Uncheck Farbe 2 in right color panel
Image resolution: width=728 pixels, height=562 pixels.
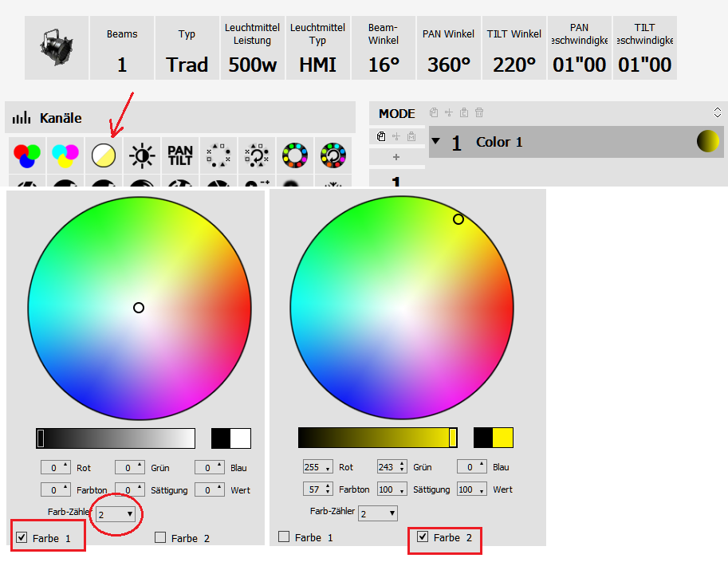[423, 537]
